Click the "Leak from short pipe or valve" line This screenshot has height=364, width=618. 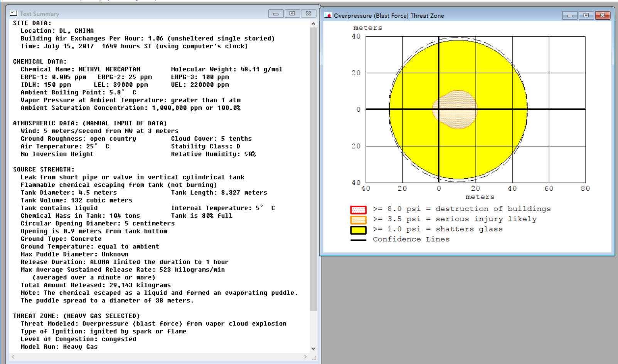click(x=132, y=177)
